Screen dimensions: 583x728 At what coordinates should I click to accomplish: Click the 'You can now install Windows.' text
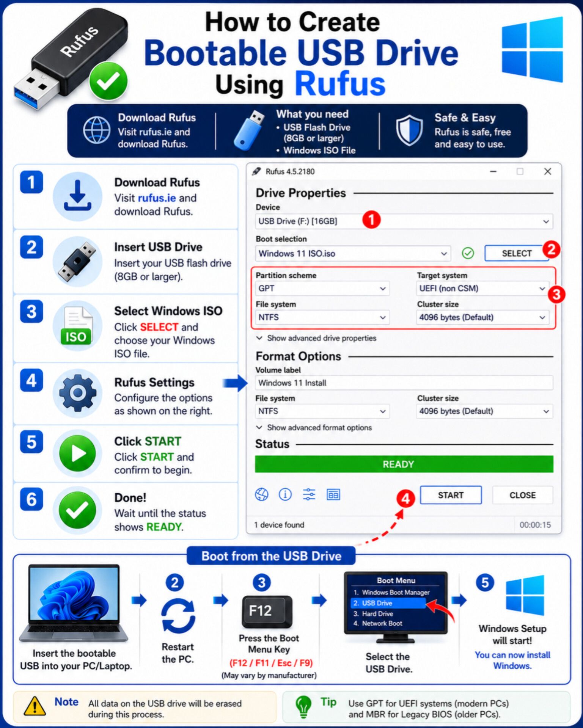click(x=512, y=660)
